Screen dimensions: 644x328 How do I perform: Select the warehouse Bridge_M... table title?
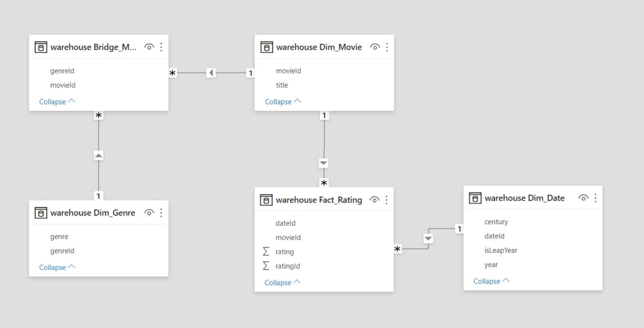coord(94,47)
